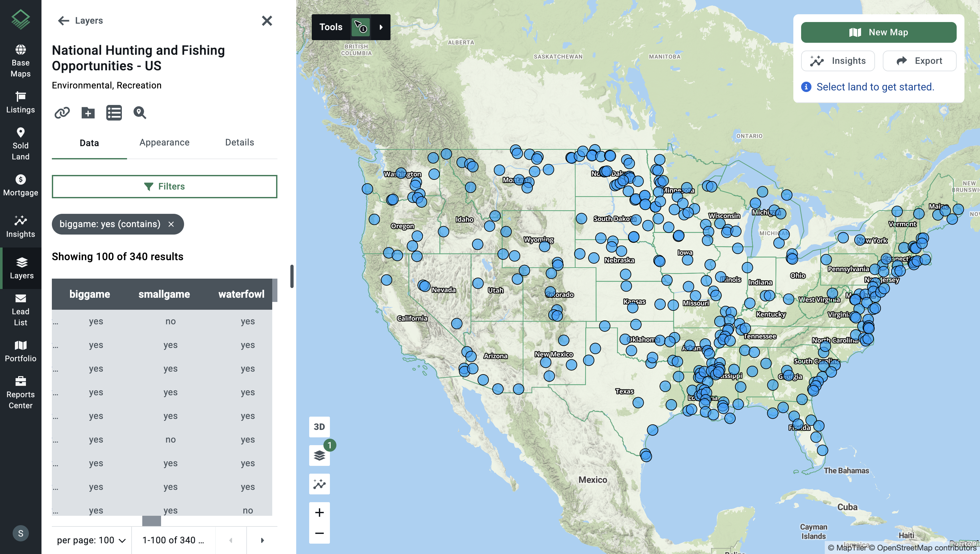Zoom in on the map
Screen dimensions: 980x554
319,513
